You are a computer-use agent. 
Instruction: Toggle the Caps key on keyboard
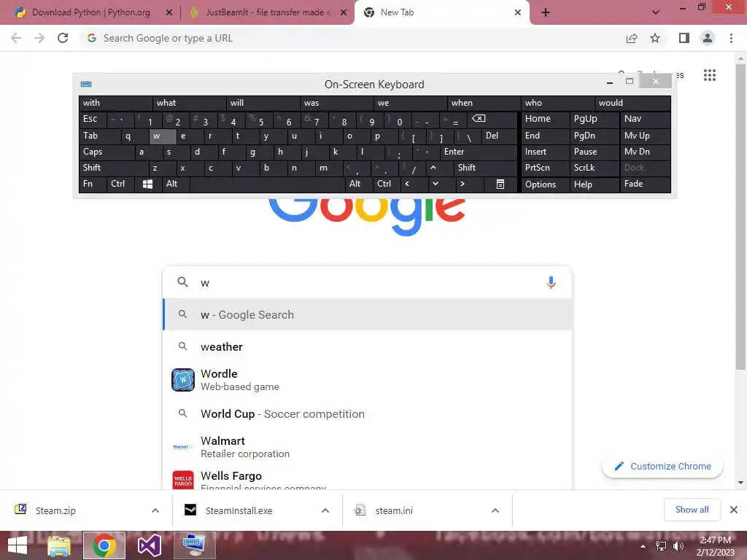107,152
